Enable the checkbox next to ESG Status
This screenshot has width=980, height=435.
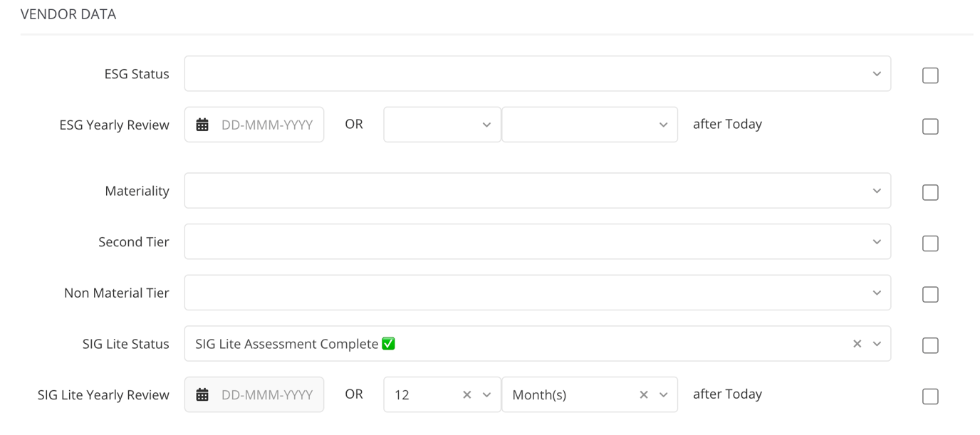930,75
